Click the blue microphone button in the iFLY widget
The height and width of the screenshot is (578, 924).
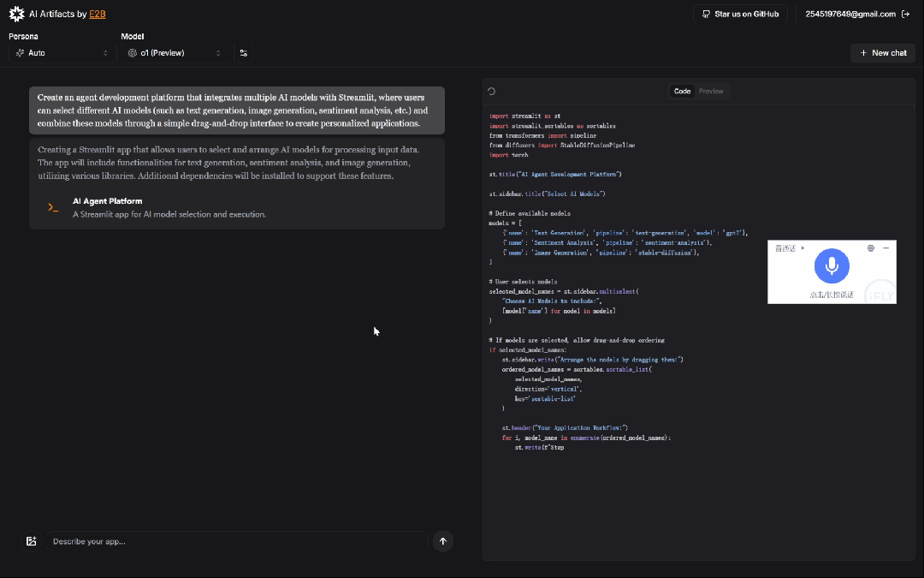832,265
